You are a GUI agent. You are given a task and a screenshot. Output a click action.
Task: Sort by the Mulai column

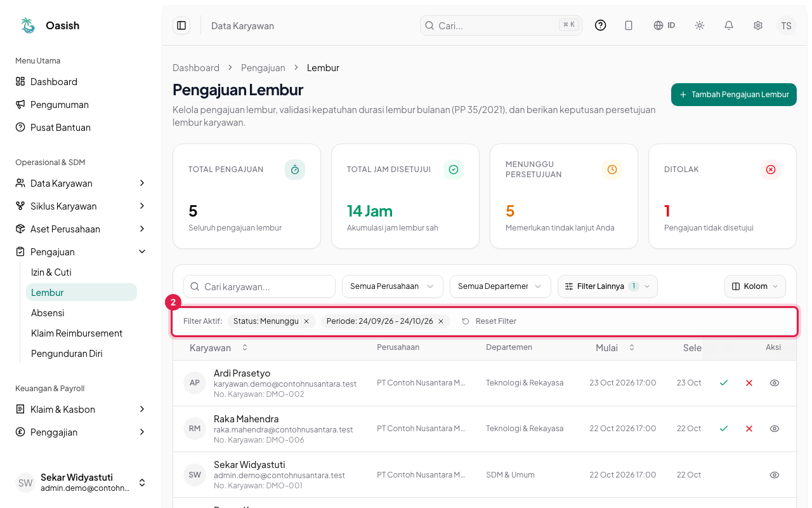pos(615,347)
